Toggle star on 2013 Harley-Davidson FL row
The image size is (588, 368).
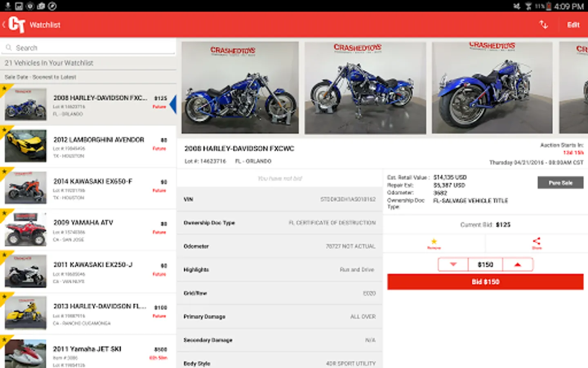pyautogui.click(x=4, y=297)
